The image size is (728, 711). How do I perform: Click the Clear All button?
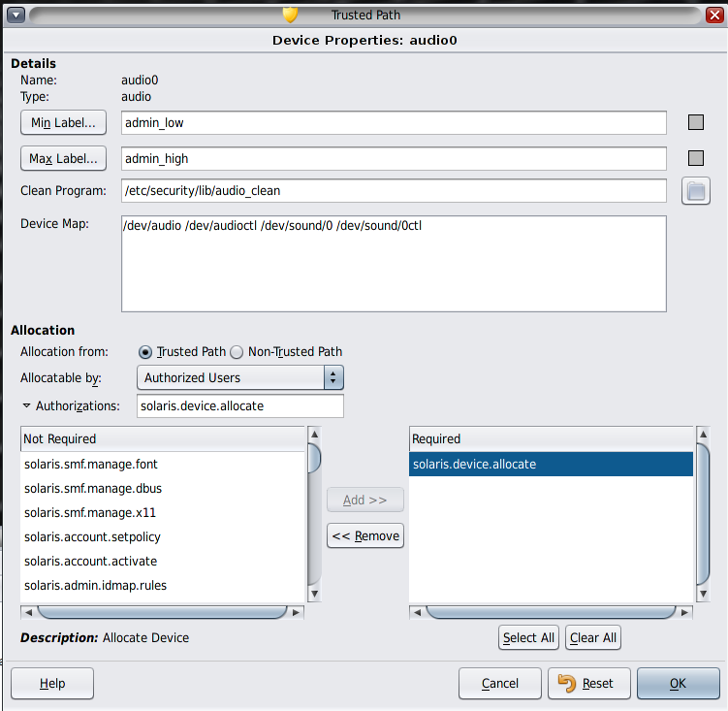pyautogui.click(x=593, y=637)
